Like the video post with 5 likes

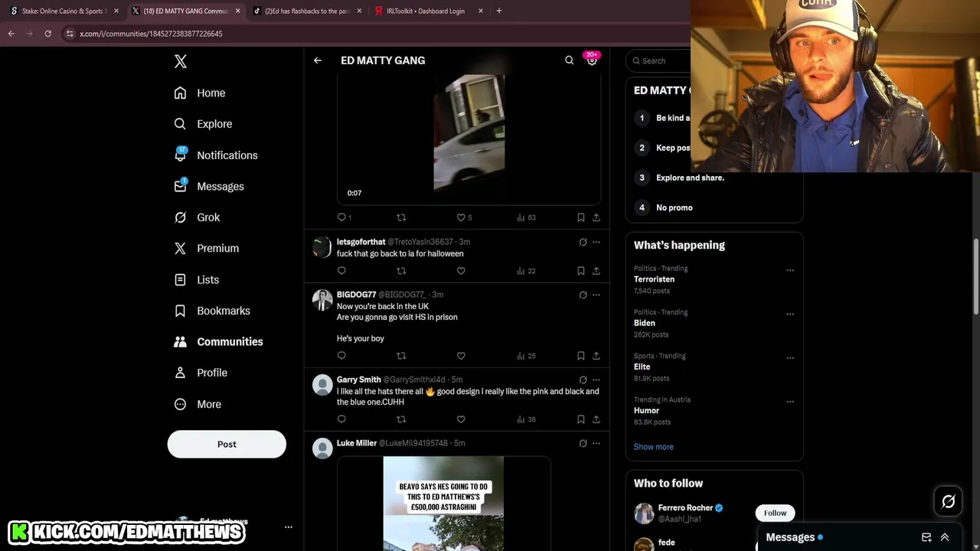tap(464, 217)
